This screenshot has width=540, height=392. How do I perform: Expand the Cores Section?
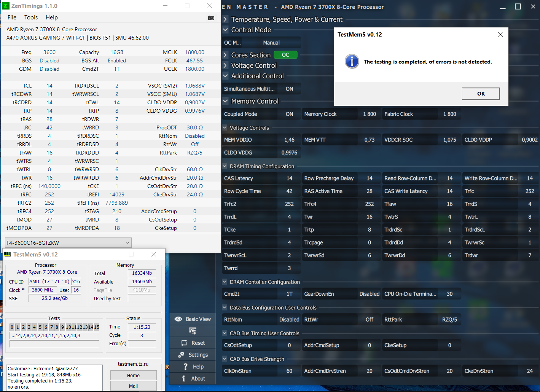(225, 55)
